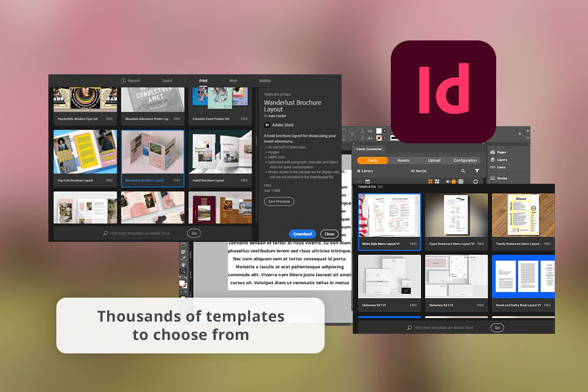Open the Configuration tab
This screenshot has height=392, width=588.
coord(465,160)
